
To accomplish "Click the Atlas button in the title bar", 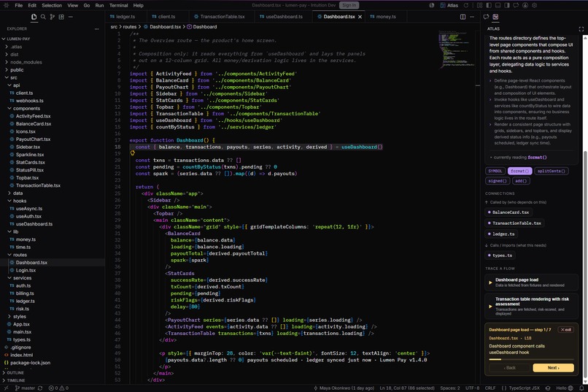I will tap(449, 5).
